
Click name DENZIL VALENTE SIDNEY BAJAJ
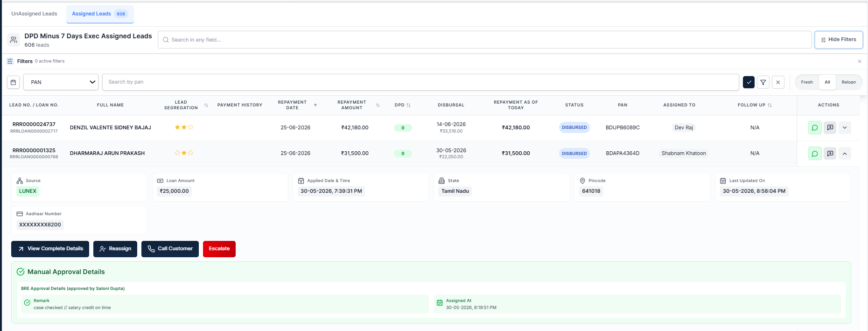click(111, 127)
